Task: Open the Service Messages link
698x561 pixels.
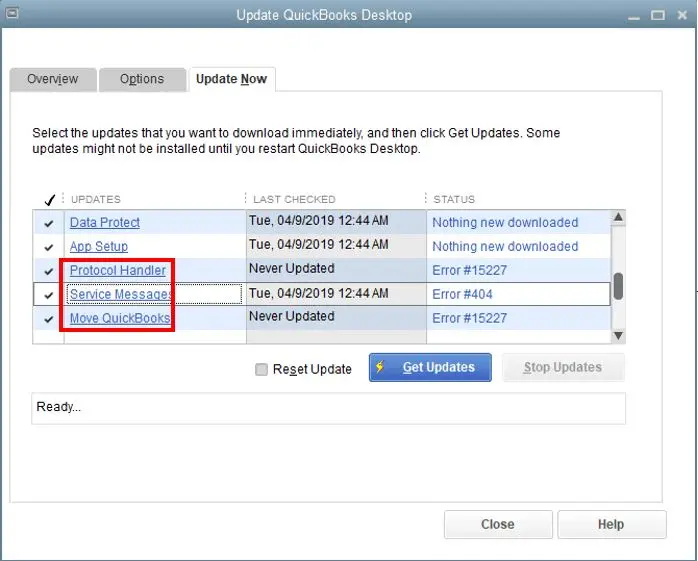Action: [121, 294]
